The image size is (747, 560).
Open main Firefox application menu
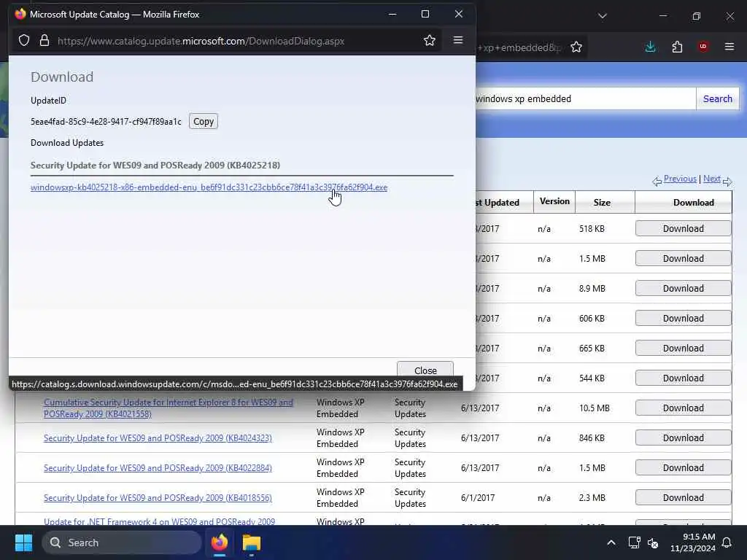(729, 47)
